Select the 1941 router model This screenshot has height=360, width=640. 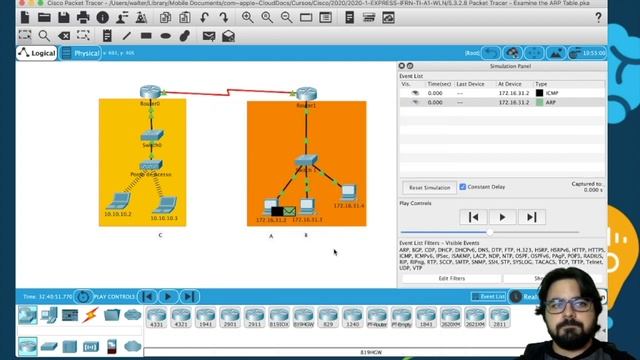tap(205, 318)
